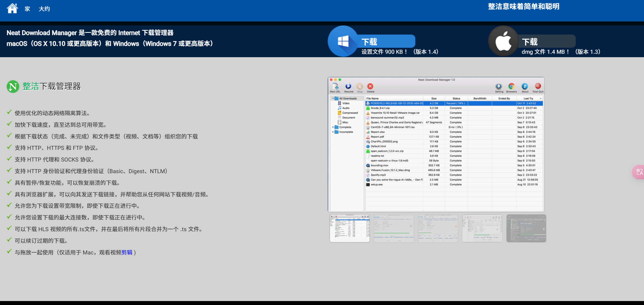Click the green N logo icon
Screen dimensions: 644x305
pyautogui.click(x=13, y=86)
